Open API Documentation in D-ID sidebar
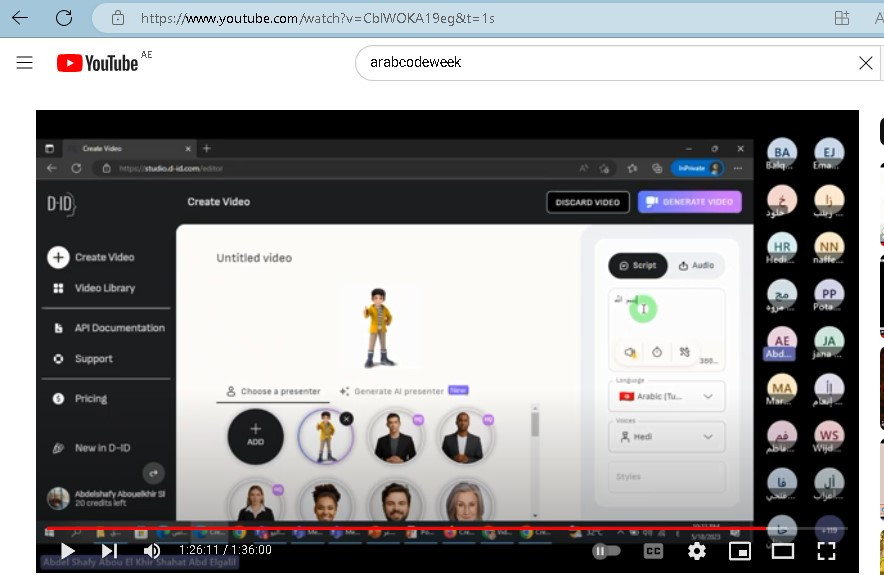 [109, 328]
